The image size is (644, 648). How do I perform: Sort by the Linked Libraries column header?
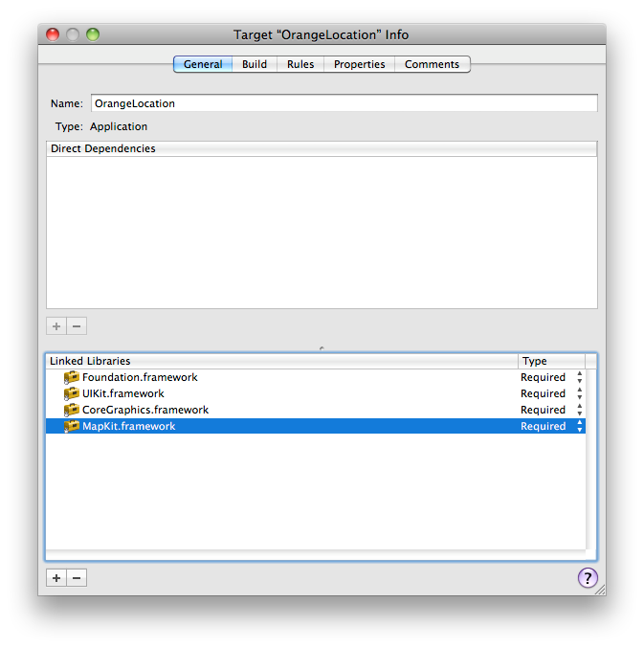pyautogui.click(x=281, y=361)
